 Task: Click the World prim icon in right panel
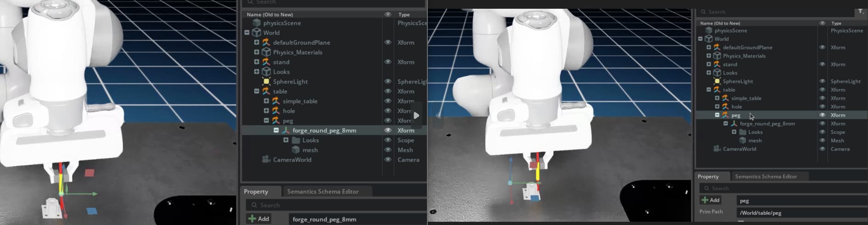coord(709,39)
